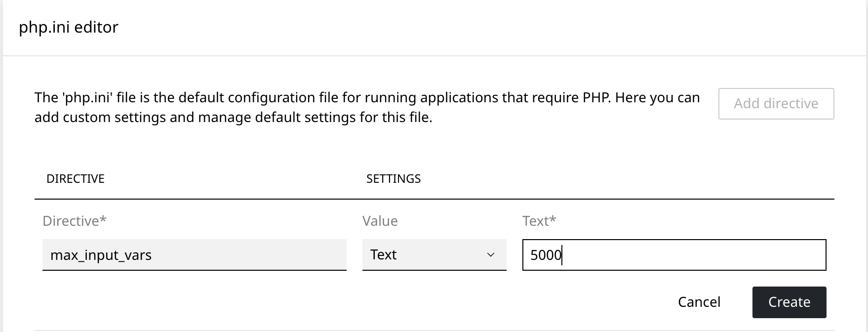Screen dimensions: 868x332
Task: Click the DIRECTIVE column header
Action: click(76, 179)
